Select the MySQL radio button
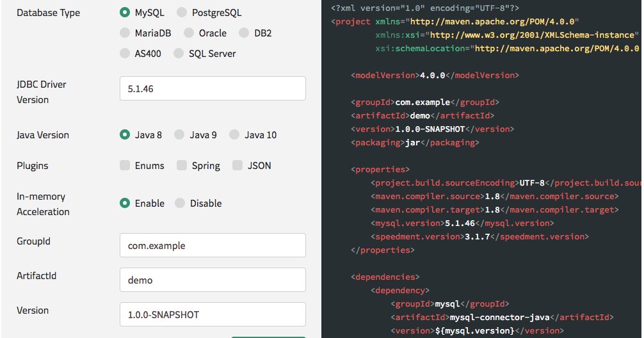Image resolution: width=644 pixels, height=338 pixels. click(124, 13)
